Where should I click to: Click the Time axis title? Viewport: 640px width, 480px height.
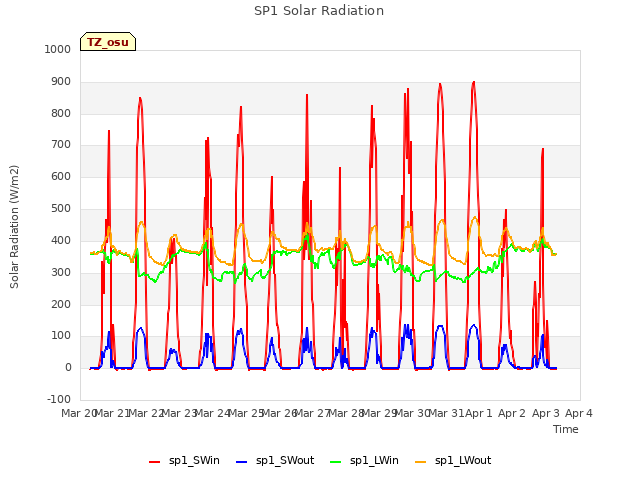click(566, 429)
